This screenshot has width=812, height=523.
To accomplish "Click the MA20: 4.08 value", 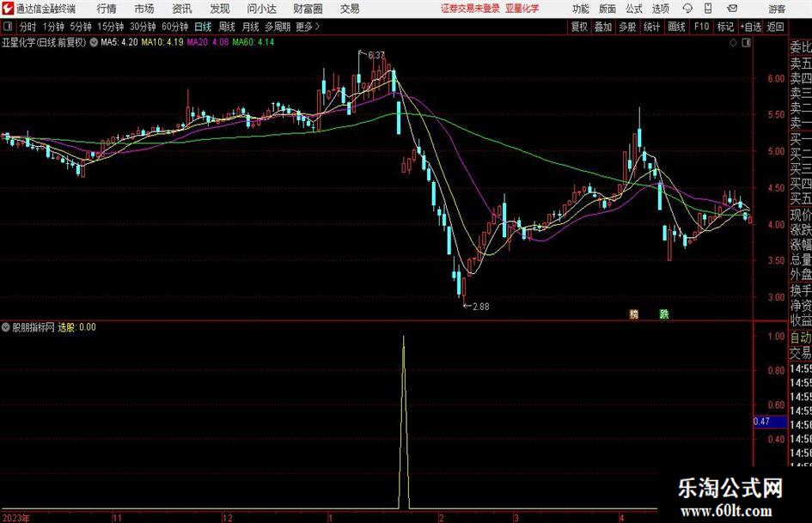I will [208, 42].
